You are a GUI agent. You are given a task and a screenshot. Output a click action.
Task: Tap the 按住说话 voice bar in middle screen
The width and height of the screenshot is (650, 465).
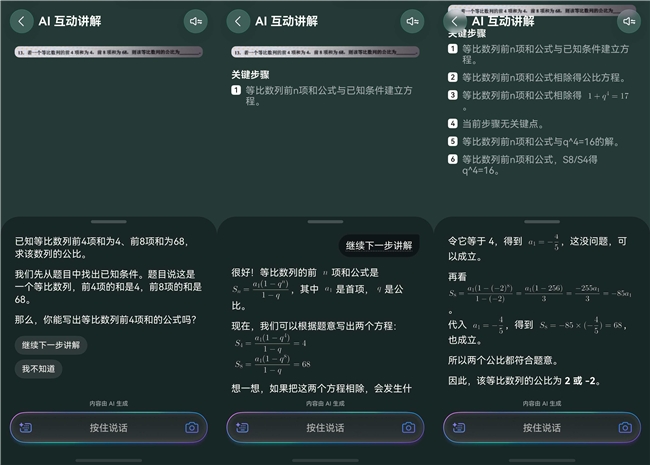pos(325,428)
